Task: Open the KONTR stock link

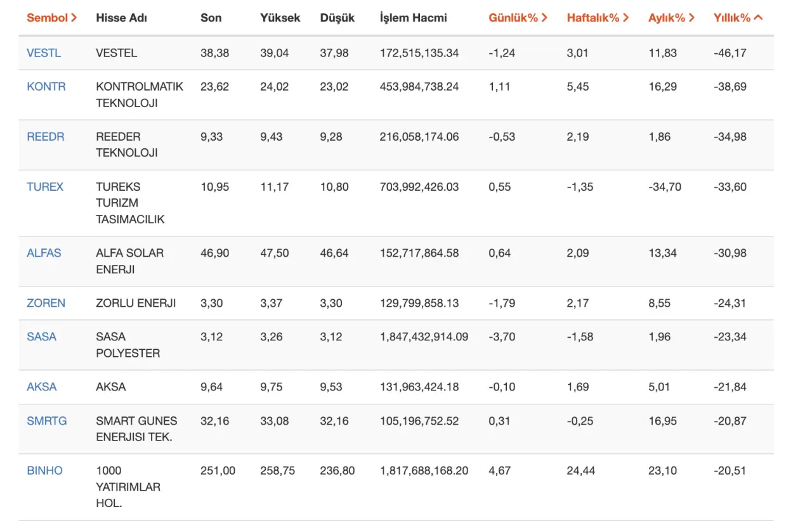Action: (x=46, y=87)
